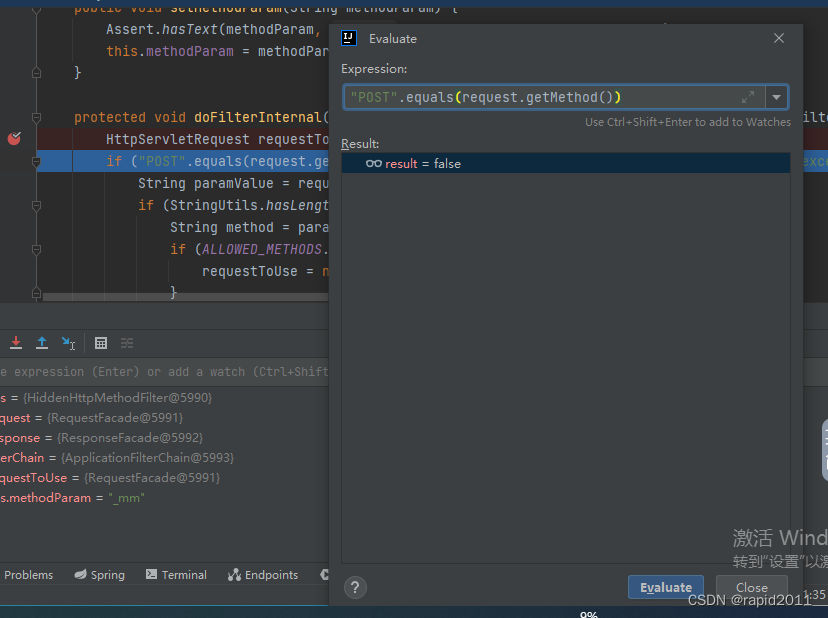
Task: Click the Terminal tab icon
Action: (x=151, y=574)
